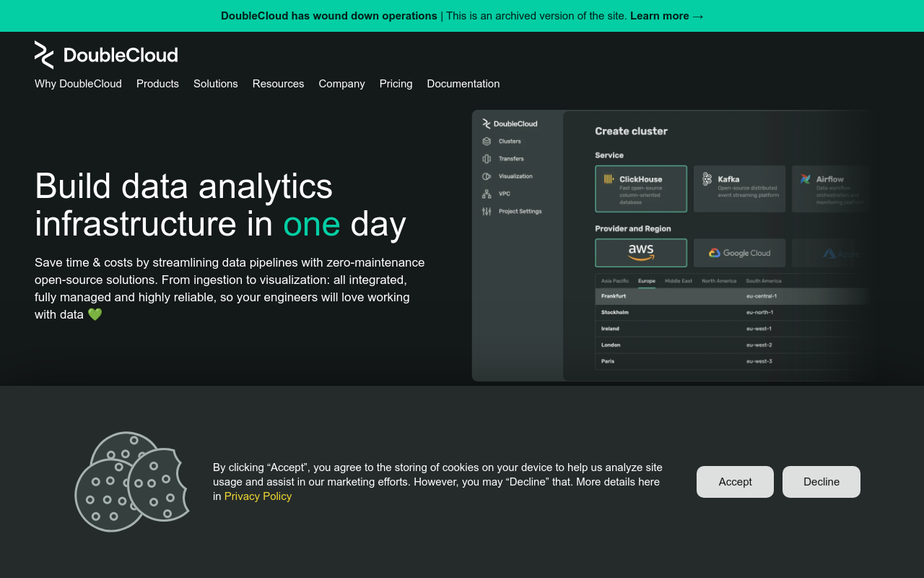Open the Privacy Policy link
This screenshot has width=924, height=578.
pos(258,496)
